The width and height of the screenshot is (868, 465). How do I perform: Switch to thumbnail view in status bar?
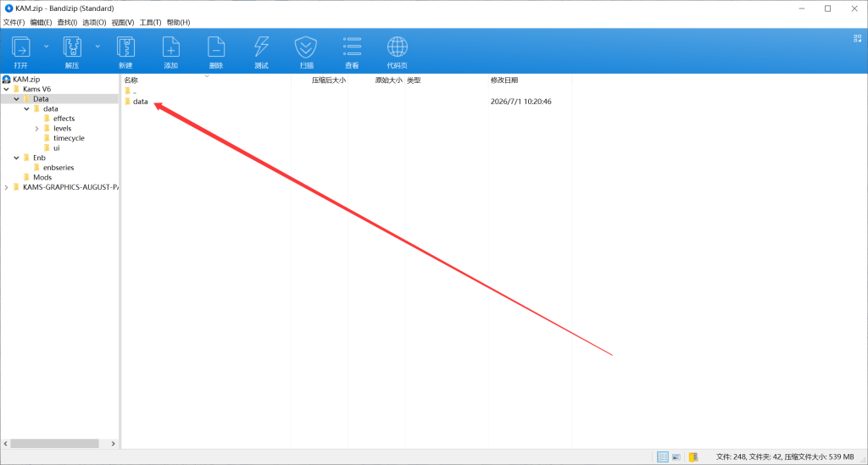coord(676,457)
